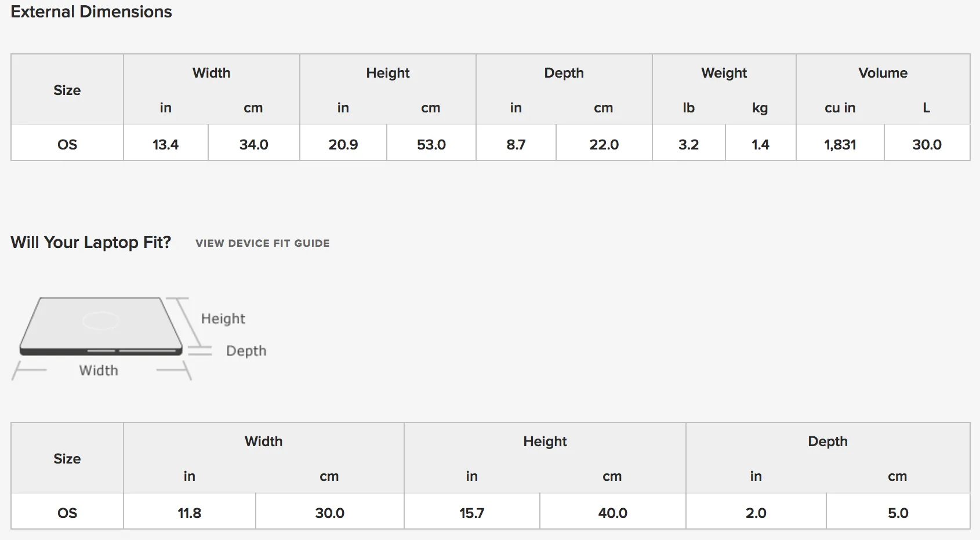Screen dimensions: 980x540
Task: Click the 15.7 inch laptop height cell
Action: (472, 512)
